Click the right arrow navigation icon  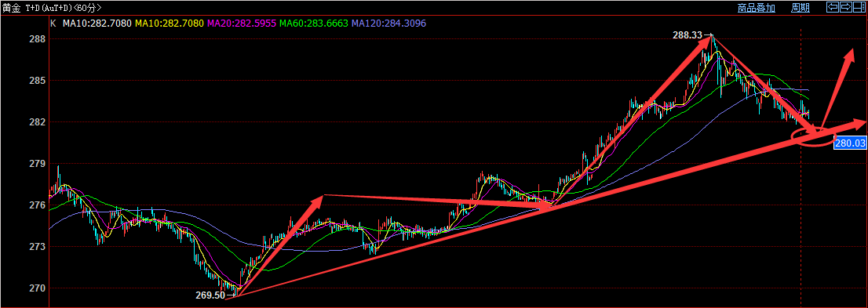pyautogui.click(x=845, y=7)
